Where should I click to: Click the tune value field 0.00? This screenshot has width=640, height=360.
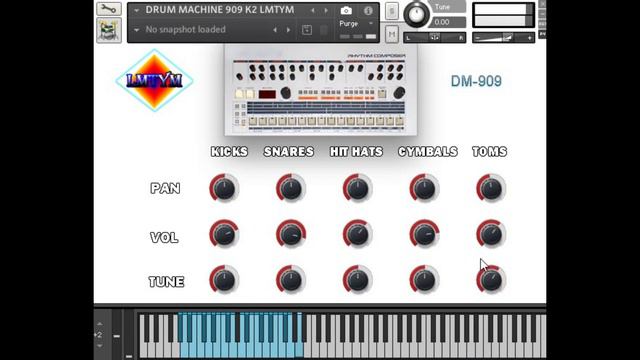click(x=449, y=22)
